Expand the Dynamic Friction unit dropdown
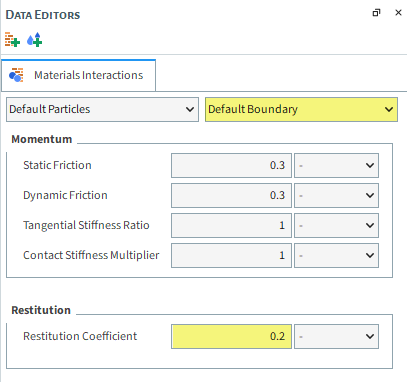 coord(336,195)
